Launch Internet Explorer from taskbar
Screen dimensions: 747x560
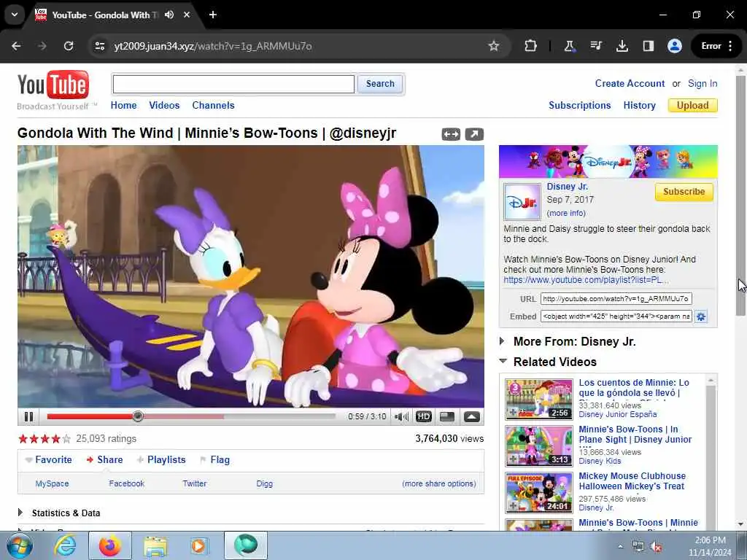click(65, 545)
